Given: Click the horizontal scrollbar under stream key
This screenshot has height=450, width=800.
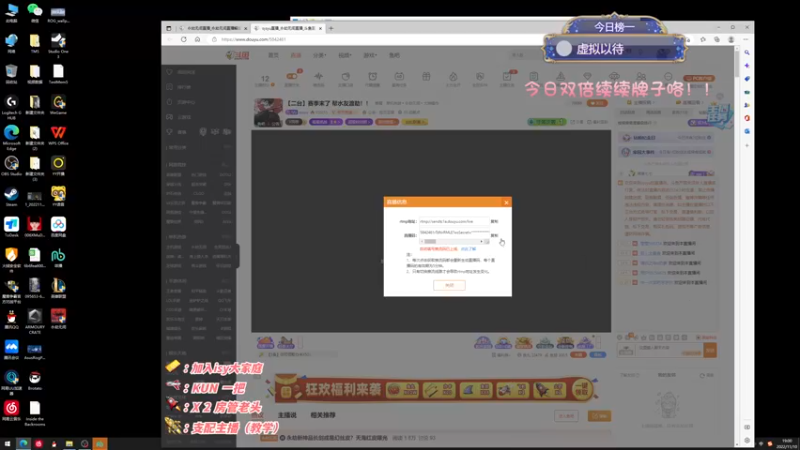Looking at the screenshot, I should pos(454,241).
